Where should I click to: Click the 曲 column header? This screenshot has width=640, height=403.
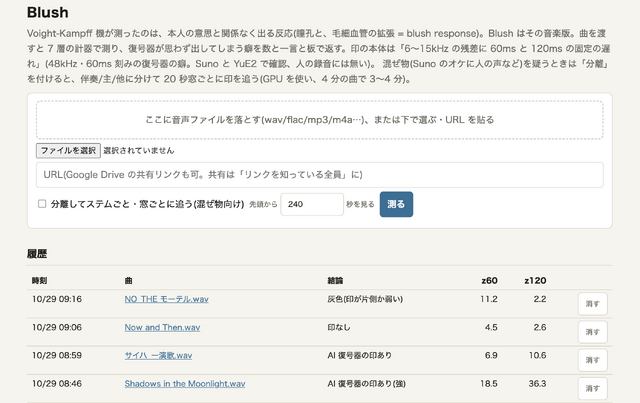coord(129,281)
